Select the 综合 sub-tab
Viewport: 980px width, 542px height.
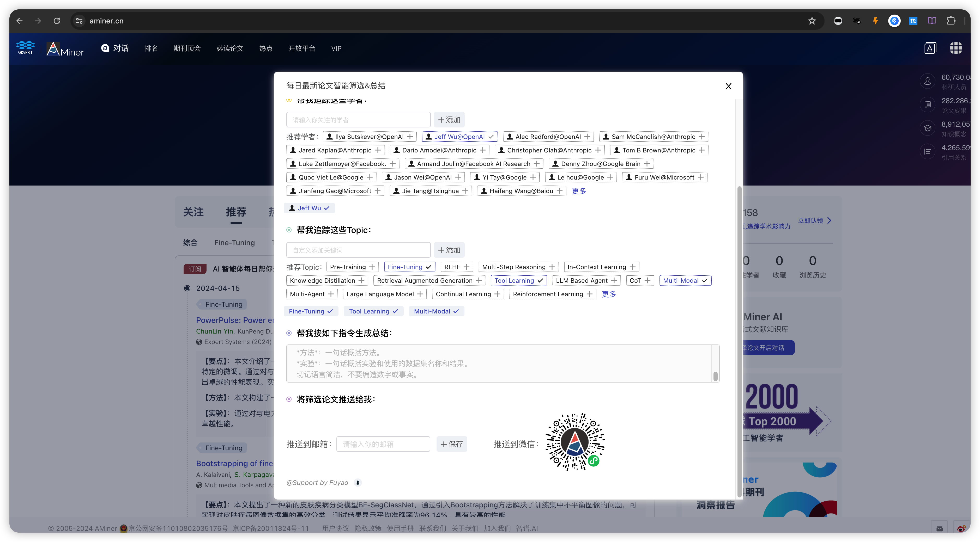tap(190, 243)
